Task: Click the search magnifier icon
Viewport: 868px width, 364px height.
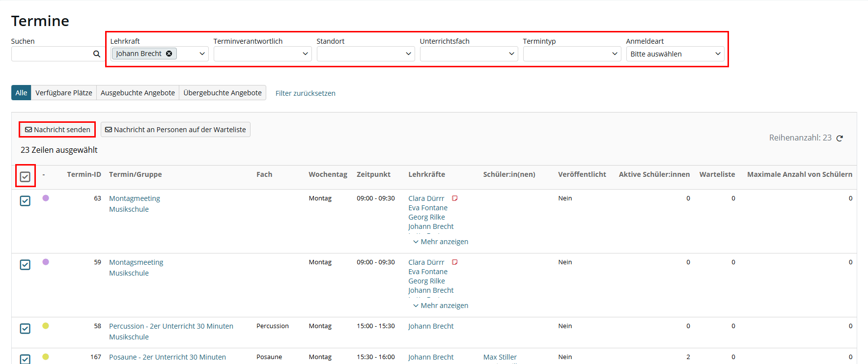Action: [97, 54]
